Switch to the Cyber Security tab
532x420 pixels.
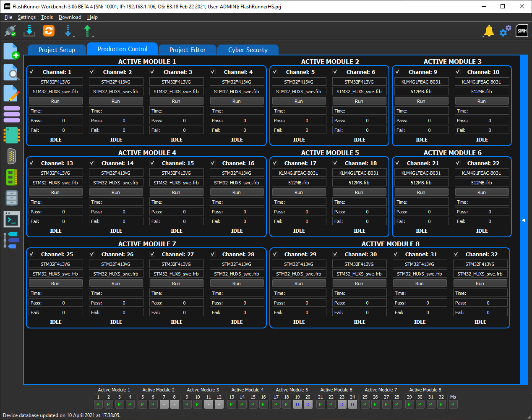tap(248, 50)
